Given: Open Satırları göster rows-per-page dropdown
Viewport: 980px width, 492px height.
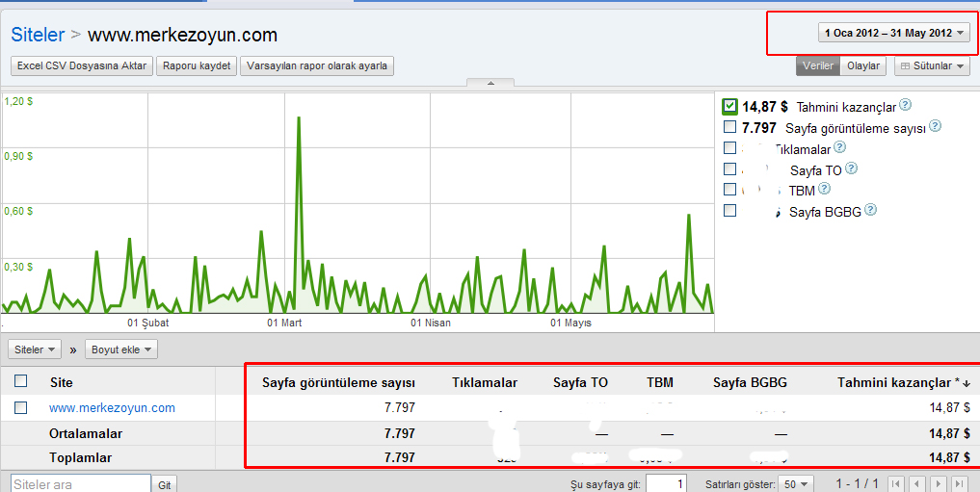Looking at the screenshot, I should [796, 484].
